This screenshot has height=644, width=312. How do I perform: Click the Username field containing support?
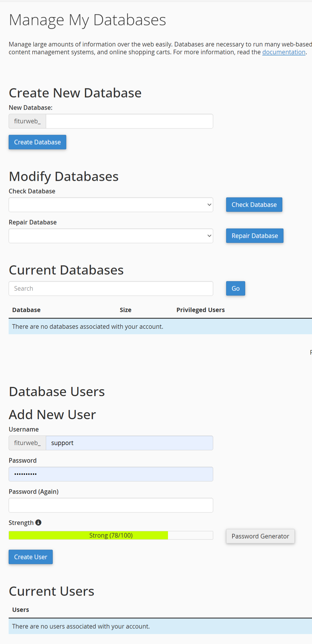point(129,443)
